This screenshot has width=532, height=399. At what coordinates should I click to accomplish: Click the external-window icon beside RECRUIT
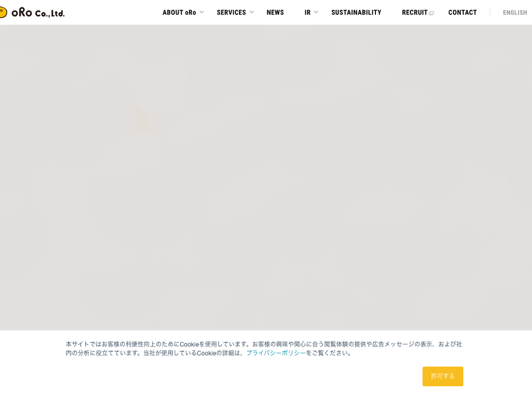[431, 13]
